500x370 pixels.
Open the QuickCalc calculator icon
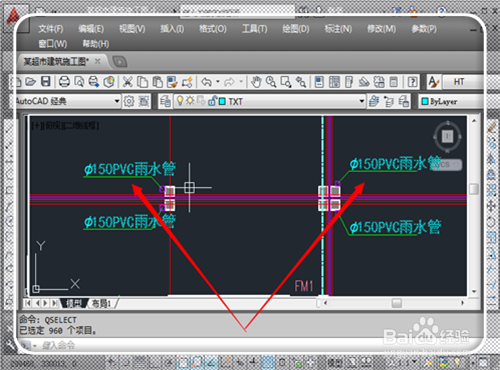coord(394,82)
